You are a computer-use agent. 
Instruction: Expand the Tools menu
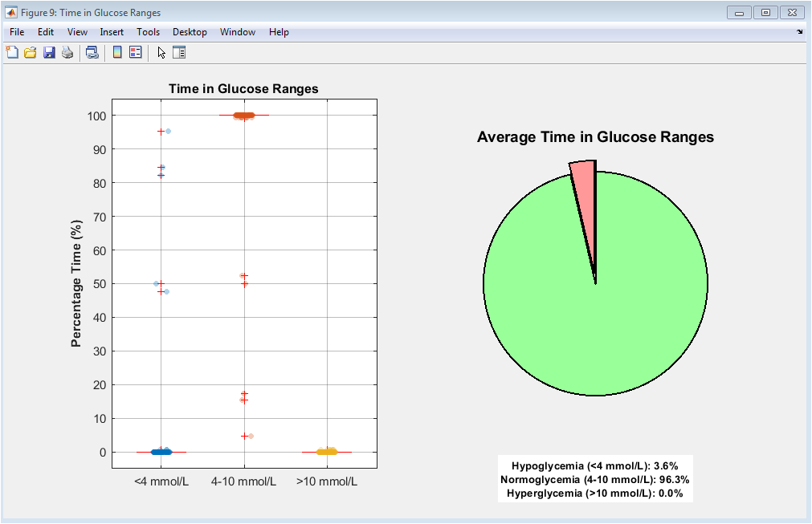pos(148,32)
